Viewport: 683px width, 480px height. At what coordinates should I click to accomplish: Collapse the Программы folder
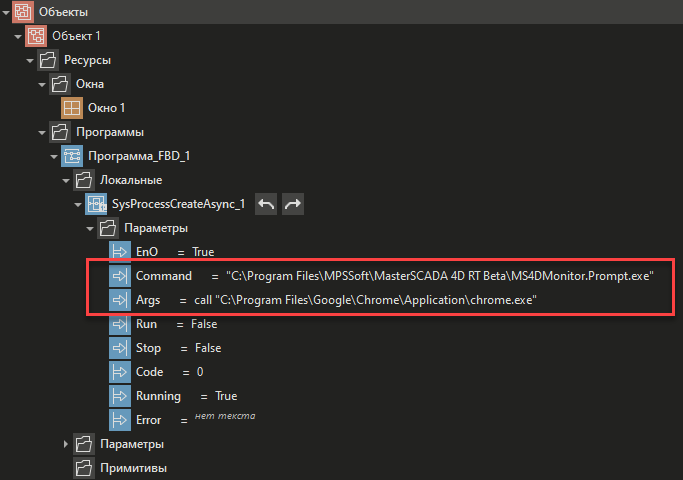[x=42, y=132]
